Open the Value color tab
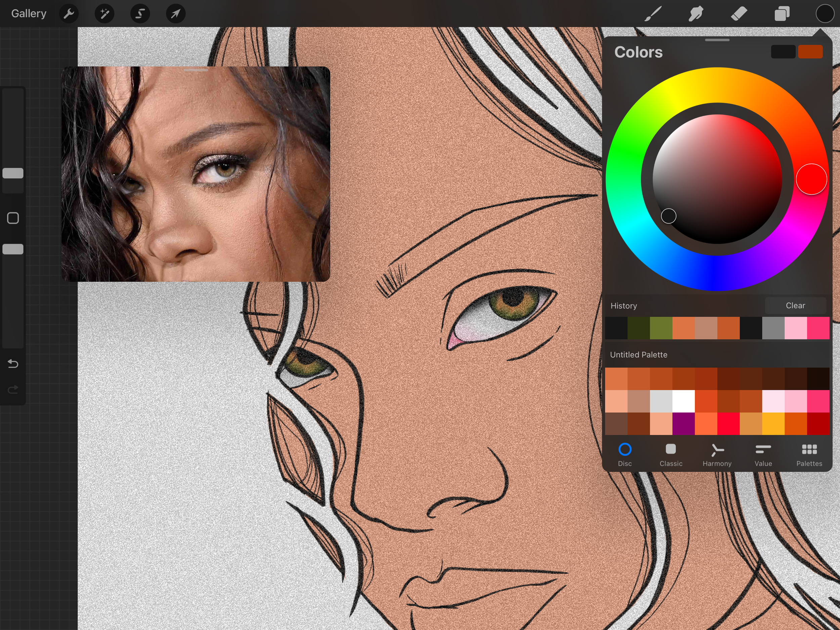Image resolution: width=840 pixels, height=630 pixels. 763,455
